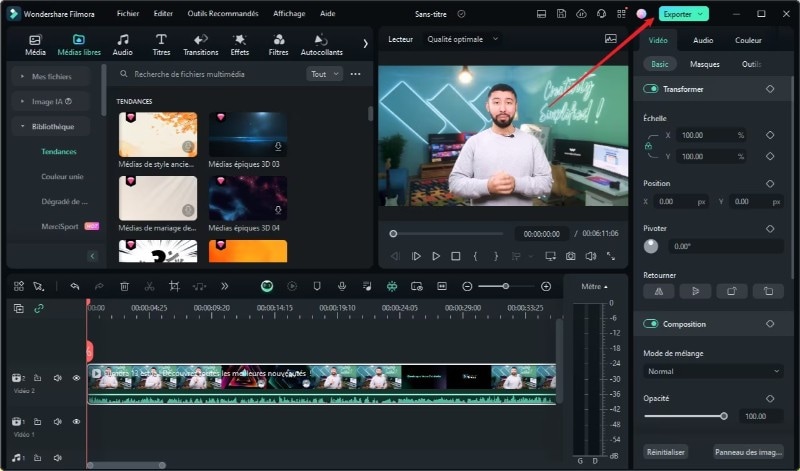The width and height of the screenshot is (800, 471).
Task: Open the Audio library icon
Action: tap(123, 40)
